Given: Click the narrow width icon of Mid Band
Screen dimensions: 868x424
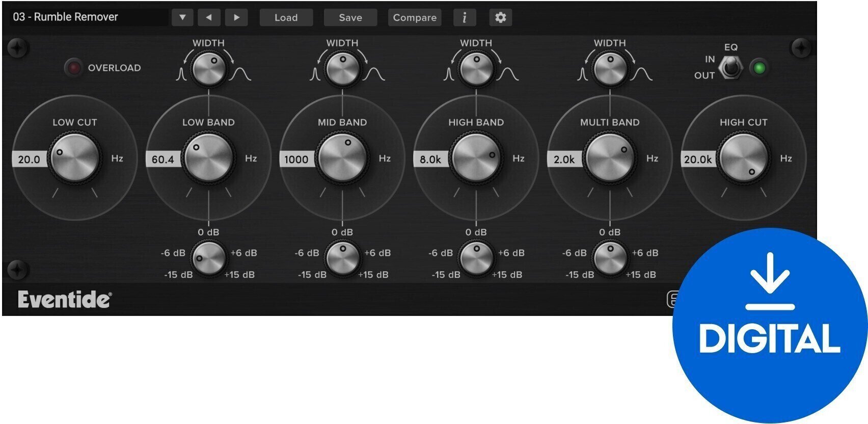Looking at the screenshot, I should [315, 75].
